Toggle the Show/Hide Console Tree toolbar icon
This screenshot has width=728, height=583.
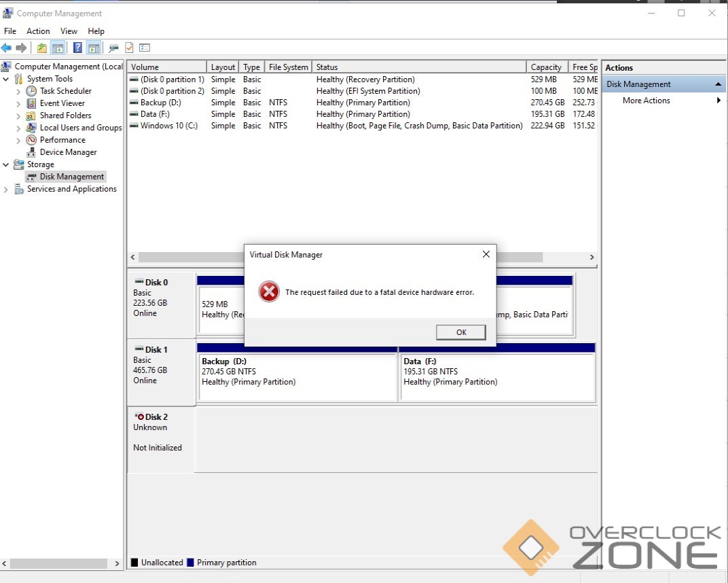click(58, 48)
